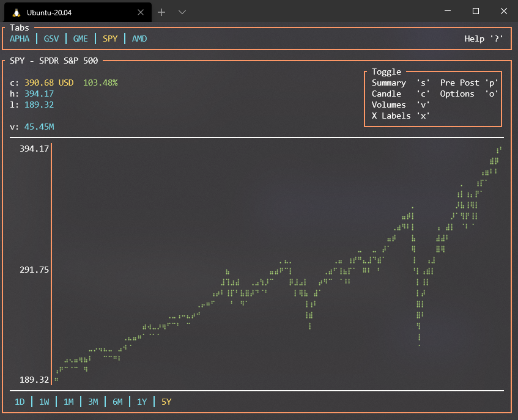This screenshot has height=420, width=518.
Task: Toggle the Summary 's' option
Action: click(x=401, y=83)
